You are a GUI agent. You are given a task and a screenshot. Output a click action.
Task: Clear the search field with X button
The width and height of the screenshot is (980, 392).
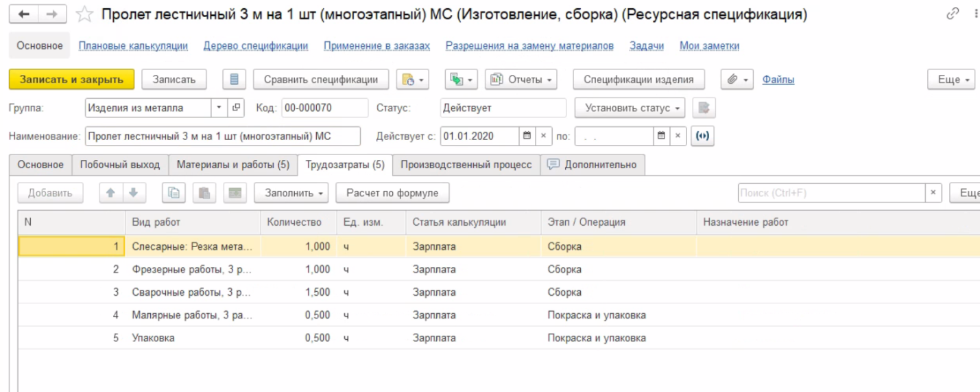tap(933, 193)
